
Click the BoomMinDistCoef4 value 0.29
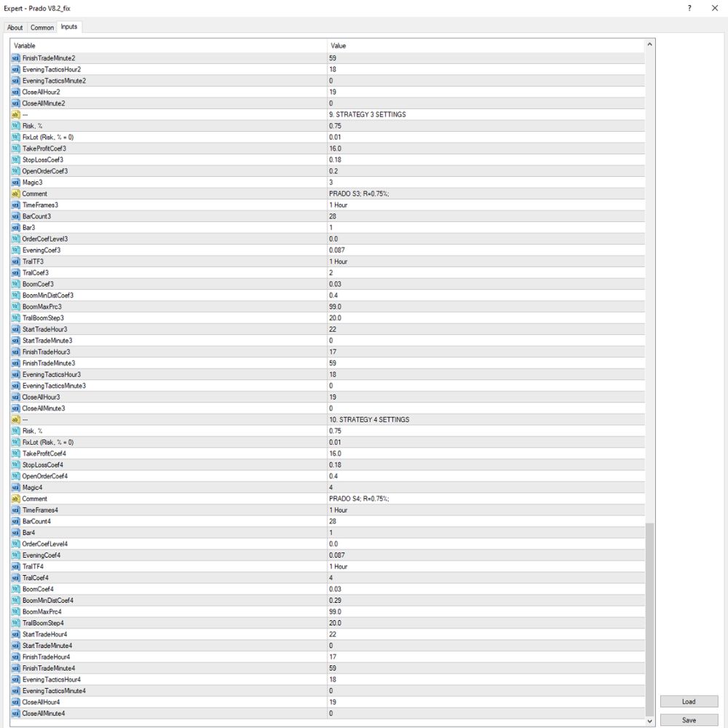click(335, 601)
